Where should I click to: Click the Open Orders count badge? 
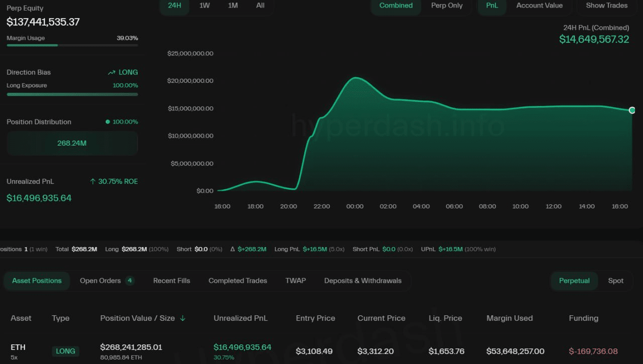pyautogui.click(x=130, y=281)
